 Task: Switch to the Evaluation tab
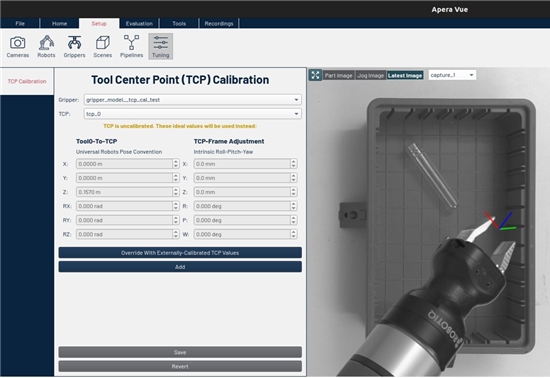[x=139, y=23]
